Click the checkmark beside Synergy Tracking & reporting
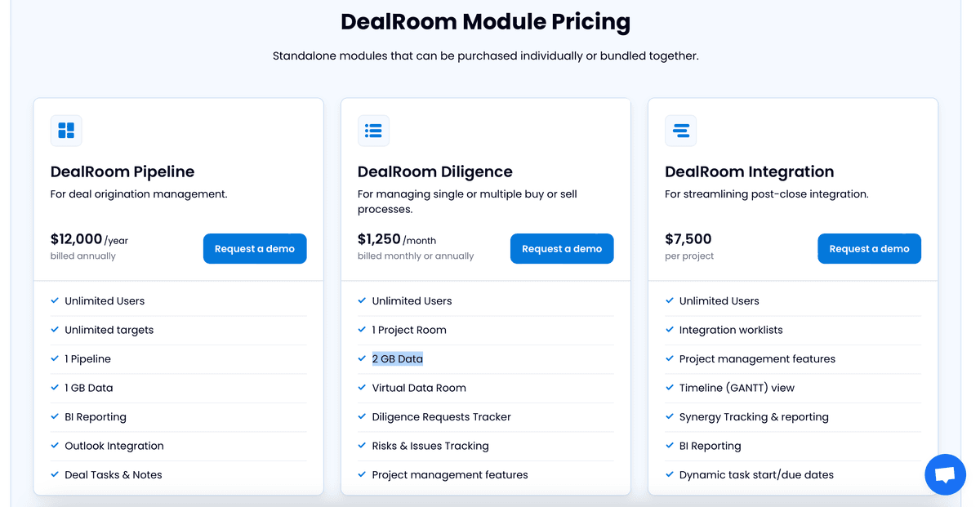This screenshot has width=980, height=507. [x=669, y=416]
